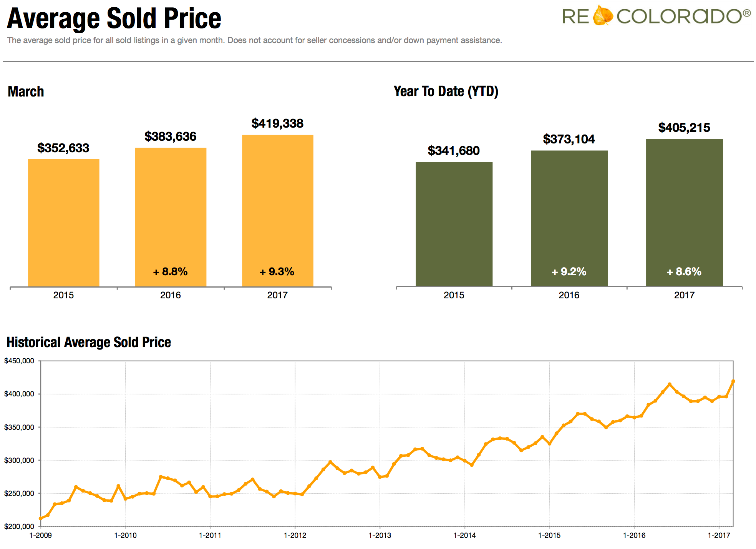
Task: Click the $400,000 y-axis label
Action: [19, 394]
